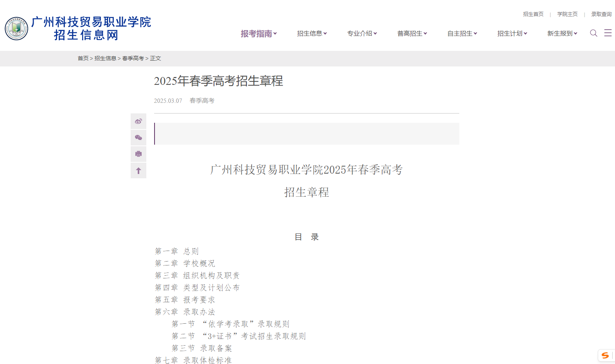Expand the 新生报到 dropdown menu
615x364 pixels.
click(562, 34)
